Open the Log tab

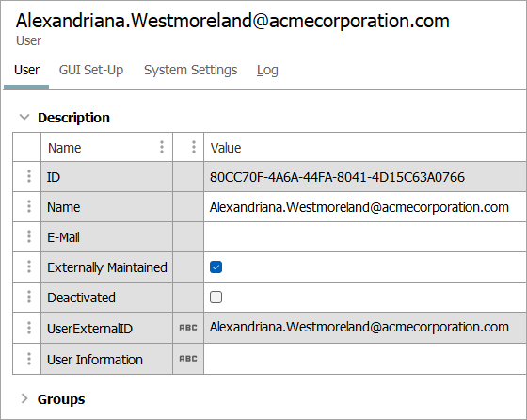point(267,70)
